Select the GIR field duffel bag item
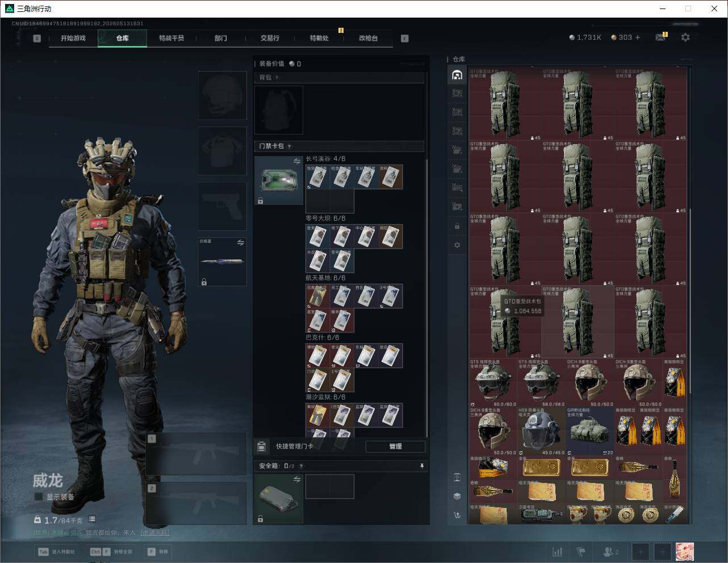The image size is (728, 563). (x=589, y=431)
